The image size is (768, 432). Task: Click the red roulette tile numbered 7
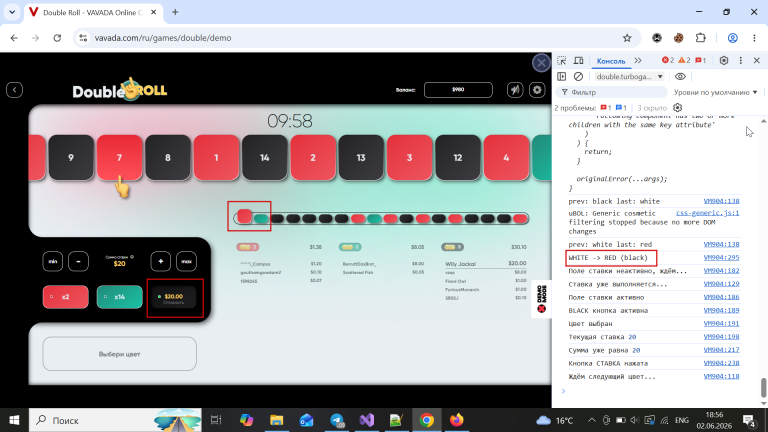point(120,158)
